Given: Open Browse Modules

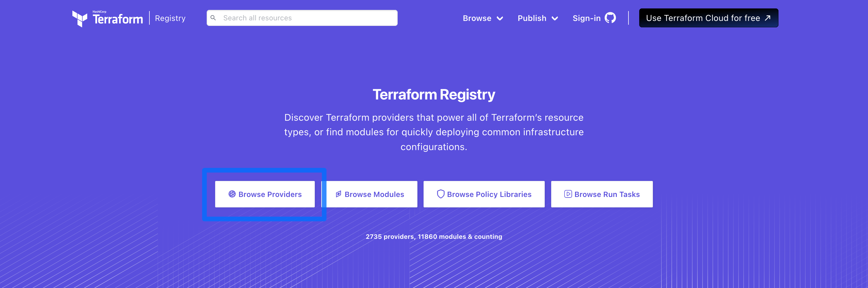Looking at the screenshot, I should tap(369, 194).
